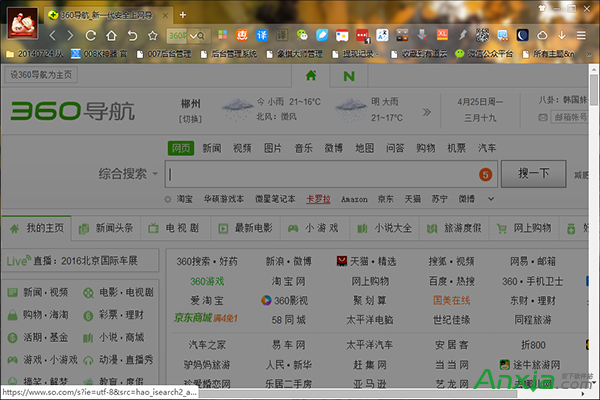
Task: Click the browser forward arrow button
Action: click(x=71, y=35)
